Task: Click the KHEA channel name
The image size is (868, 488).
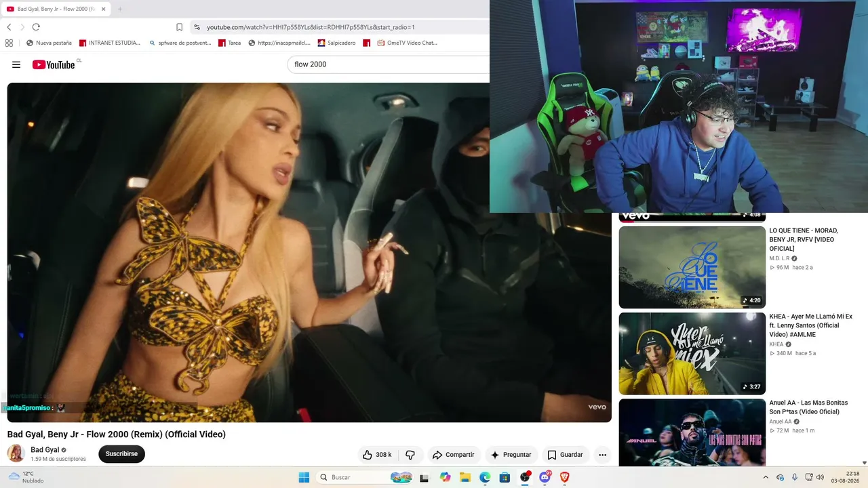Action: [776, 344]
